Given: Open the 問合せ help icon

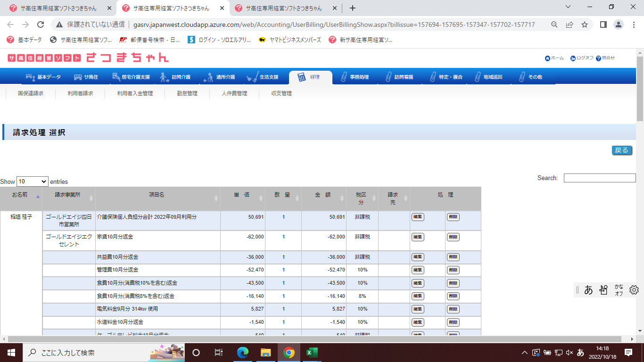Looking at the screenshot, I should [x=598, y=58].
